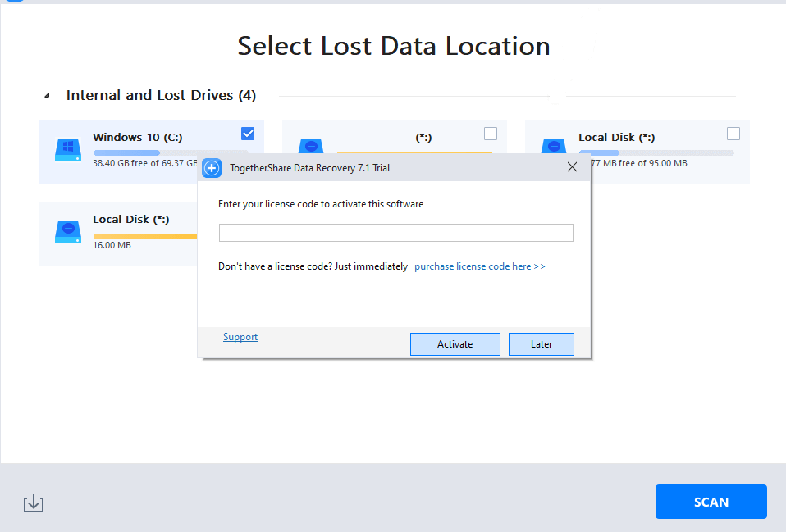Open the Support link
The image size is (786, 532).
pyautogui.click(x=240, y=337)
